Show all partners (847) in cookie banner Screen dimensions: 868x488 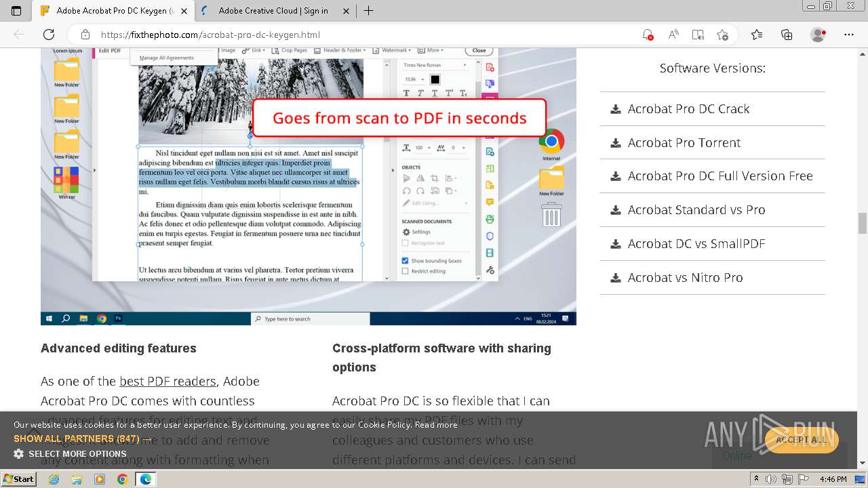click(83, 439)
